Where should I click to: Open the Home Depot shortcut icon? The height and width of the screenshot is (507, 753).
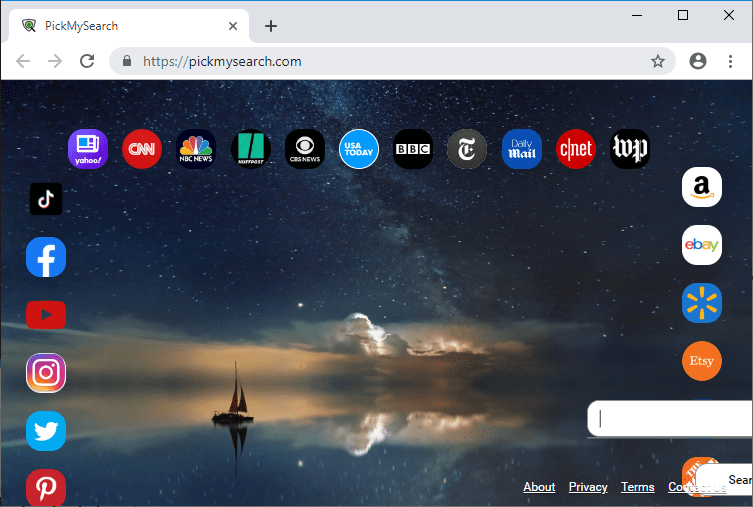click(x=691, y=473)
